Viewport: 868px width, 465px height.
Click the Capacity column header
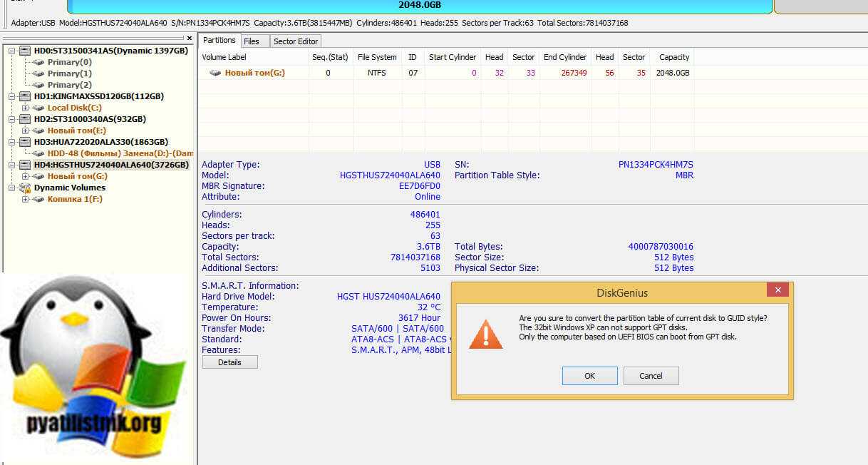[x=673, y=57]
